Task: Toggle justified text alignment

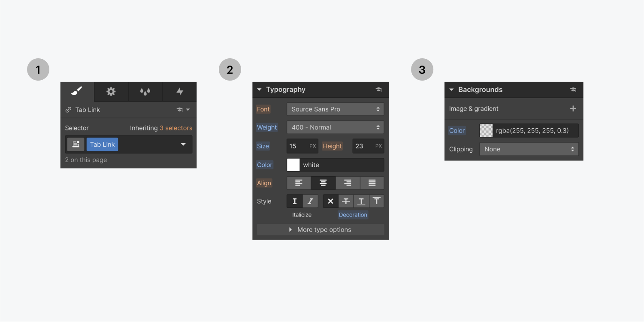Action: [372, 183]
